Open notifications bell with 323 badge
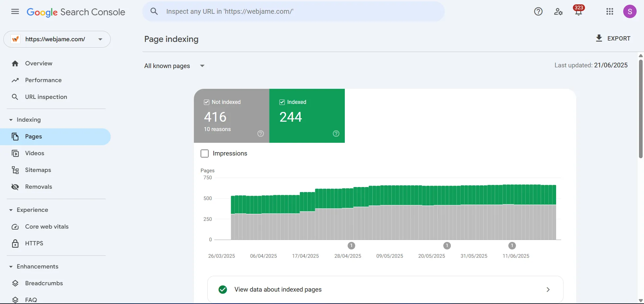 [579, 10]
